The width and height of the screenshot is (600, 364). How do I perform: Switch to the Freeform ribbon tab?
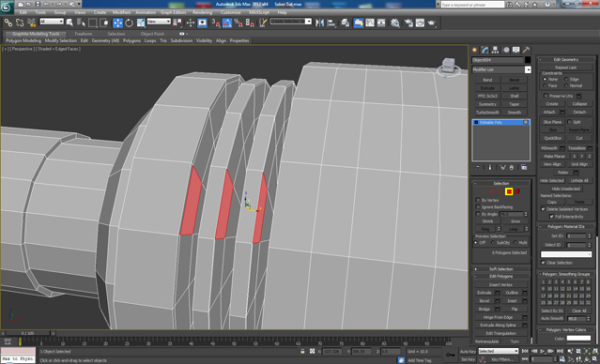[x=84, y=34]
